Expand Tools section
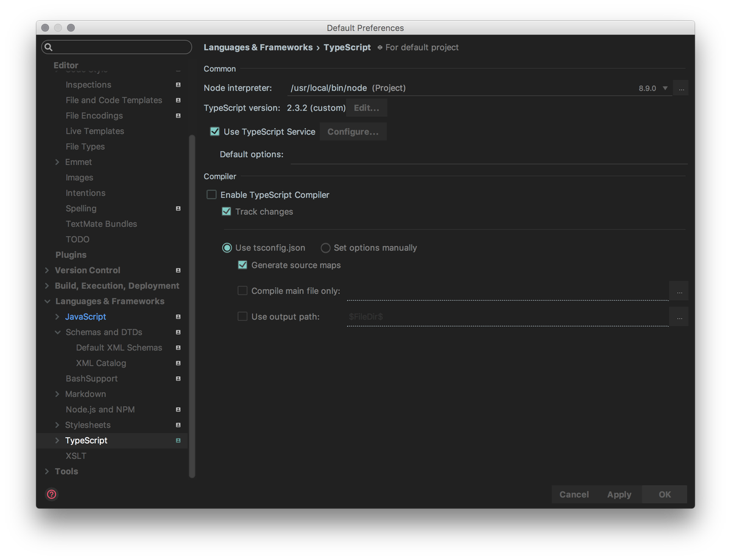The image size is (731, 560). click(x=47, y=471)
